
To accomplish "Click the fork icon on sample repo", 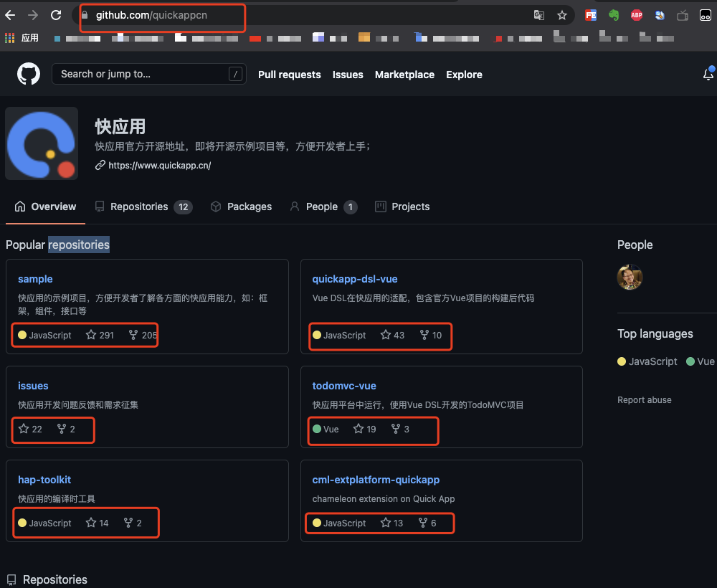I will pos(133,335).
